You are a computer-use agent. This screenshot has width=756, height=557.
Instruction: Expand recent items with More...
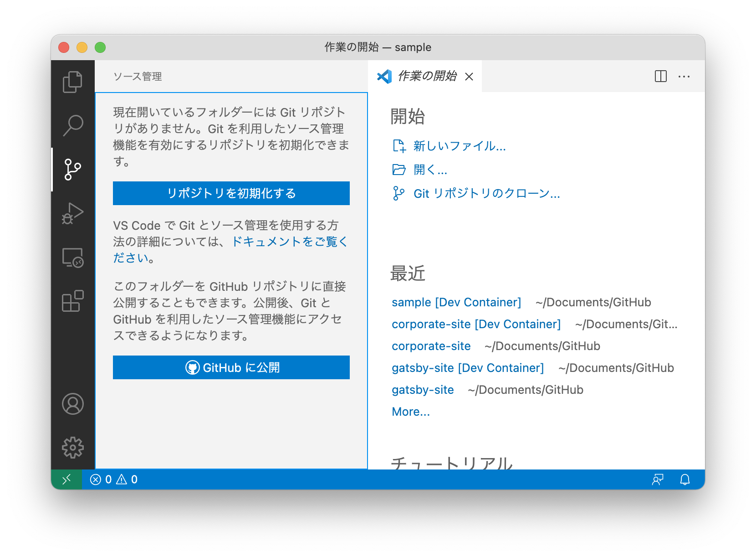tap(410, 411)
